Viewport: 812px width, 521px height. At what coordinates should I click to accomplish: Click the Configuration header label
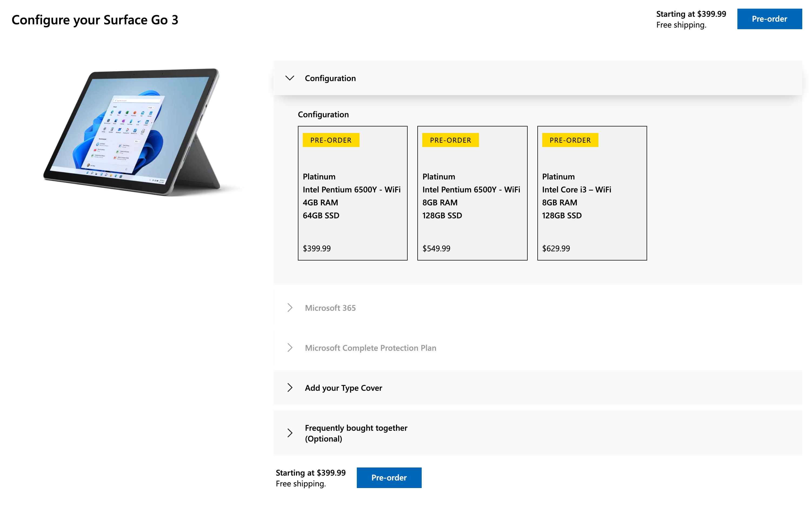click(330, 78)
